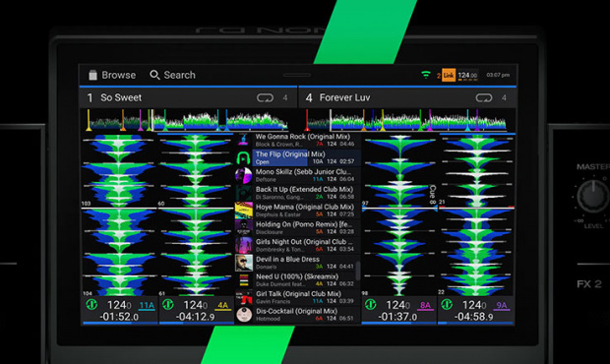610x364 pixels.
Task: Tap the Cue 8 marker label
Action: 433,195
